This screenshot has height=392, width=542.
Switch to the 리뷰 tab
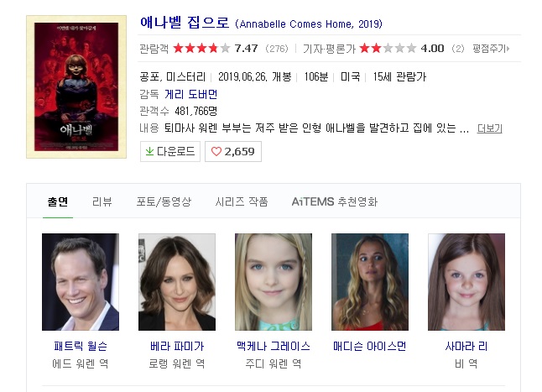(x=102, y=201)
